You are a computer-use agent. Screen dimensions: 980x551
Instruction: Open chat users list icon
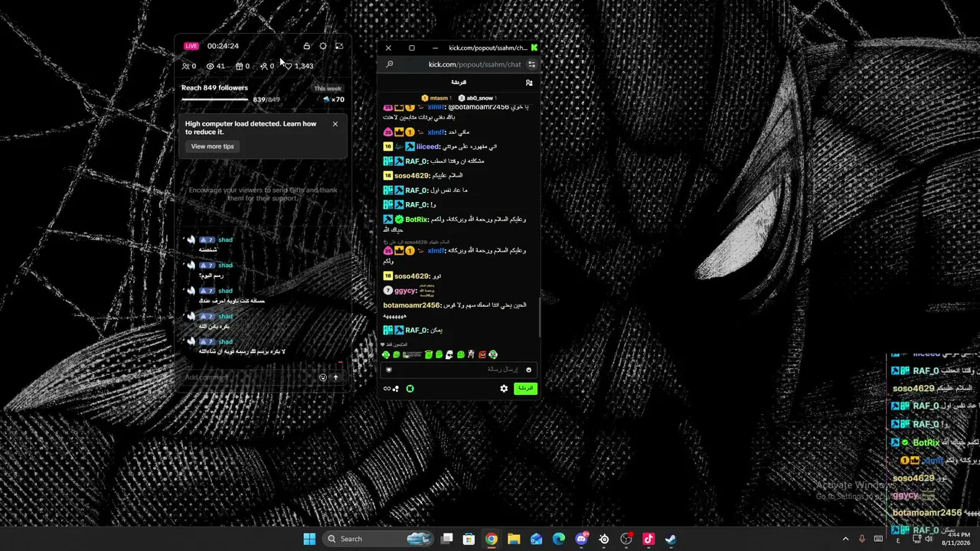[529, 83]
